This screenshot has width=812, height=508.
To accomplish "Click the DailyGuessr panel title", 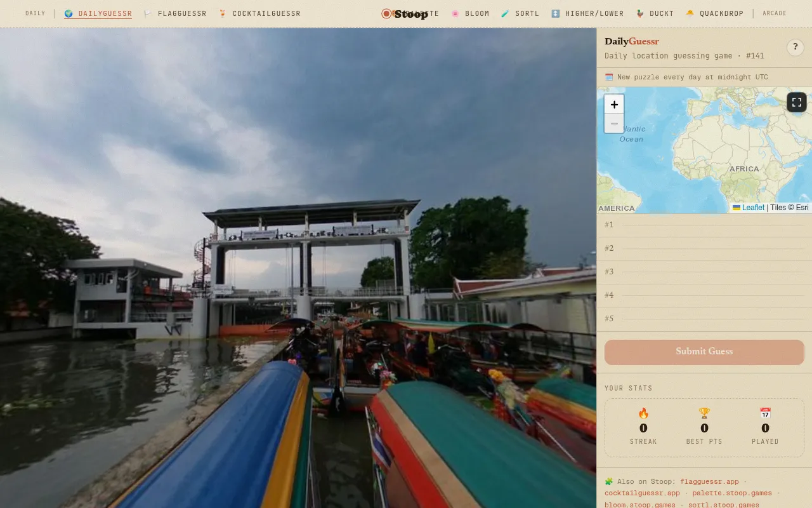I will (632, 41).
